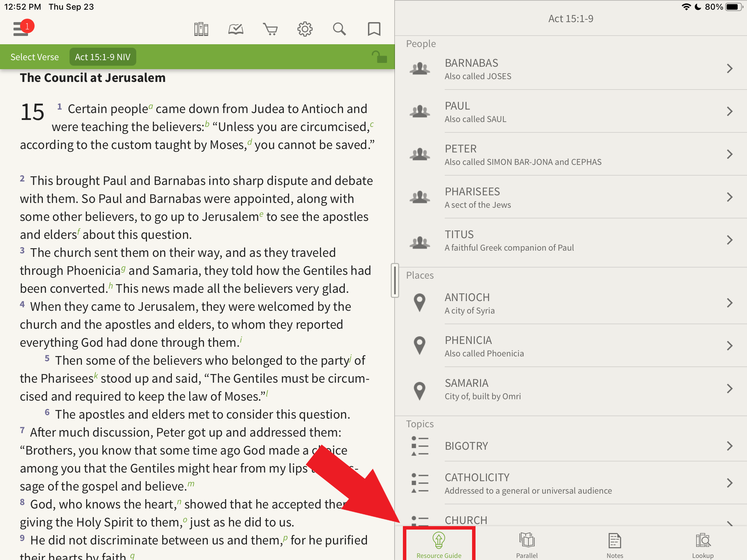Tap the Act 15:1-9 NIV reference button
Screen dimensions: 747x560
(x=103, y=57)
